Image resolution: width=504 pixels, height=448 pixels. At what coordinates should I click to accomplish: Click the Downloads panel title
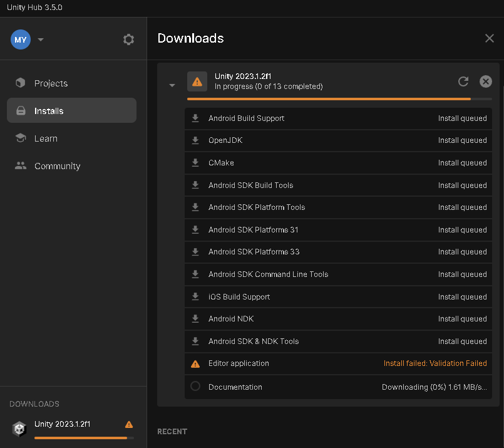190,38
